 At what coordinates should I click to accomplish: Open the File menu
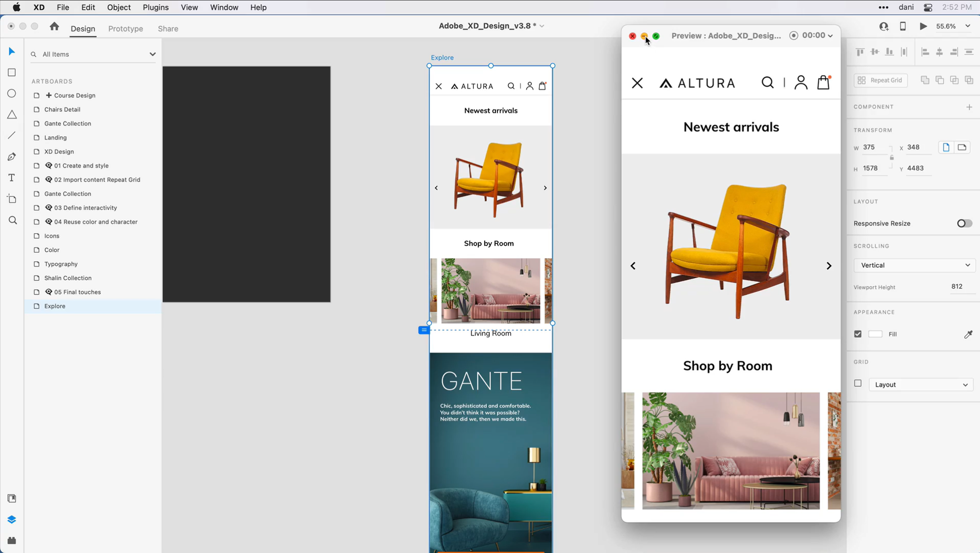pos(63,7)
